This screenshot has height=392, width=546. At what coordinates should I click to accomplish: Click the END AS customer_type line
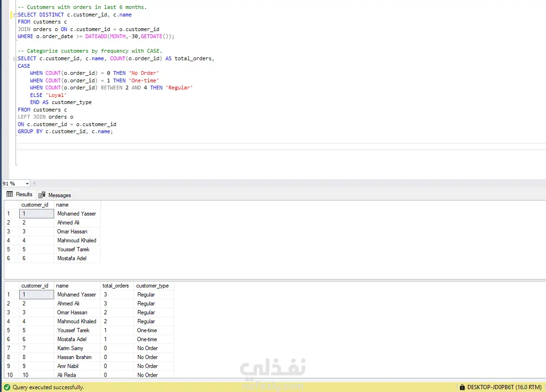(x=61, y=102)
